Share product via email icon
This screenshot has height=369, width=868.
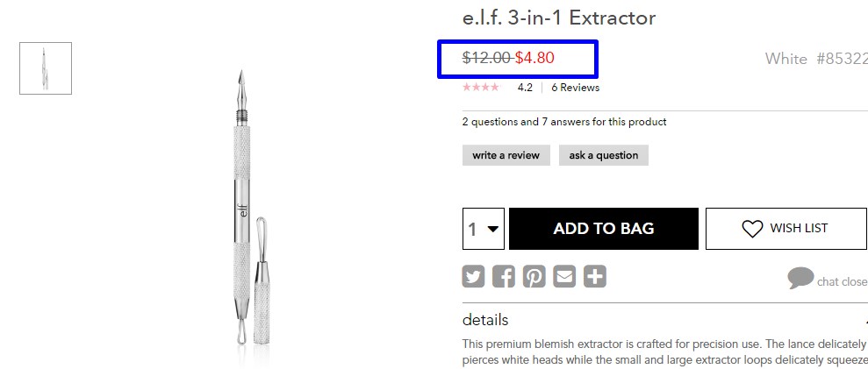tap(564, 276)
